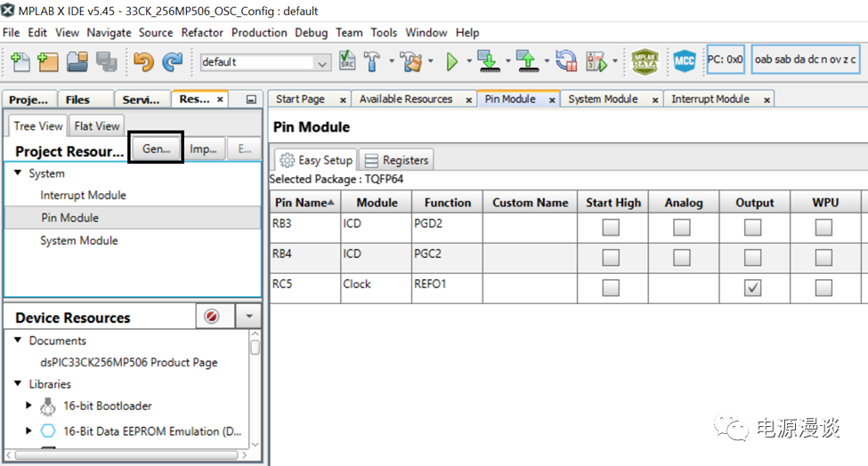Viewport: 868px width, 466px height.
Task: Collapse the System tree node
Action: coord(18,173)
